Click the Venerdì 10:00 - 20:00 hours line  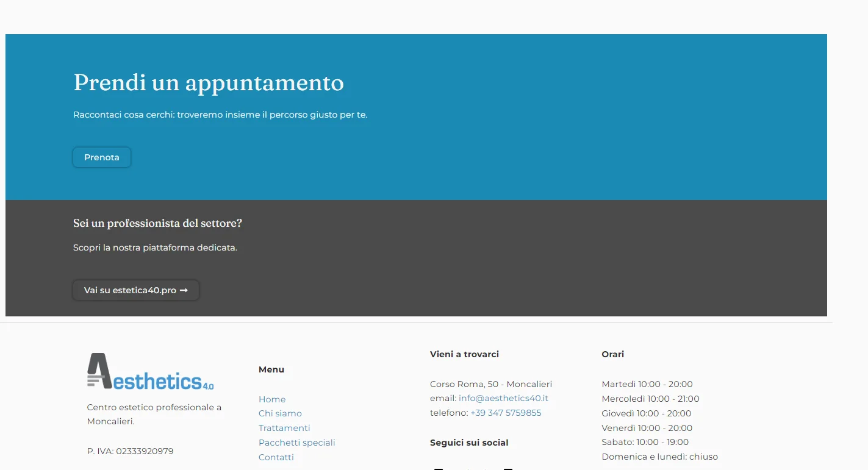point(647,428)
